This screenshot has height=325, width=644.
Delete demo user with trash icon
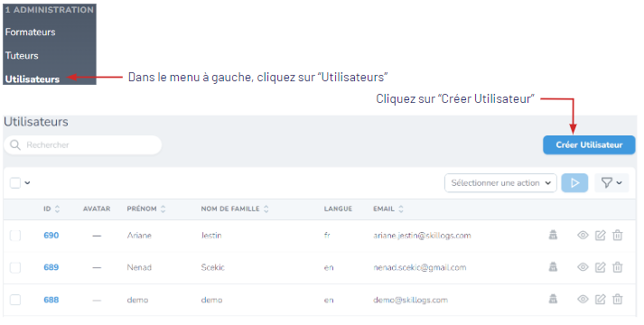pos(617,299)
